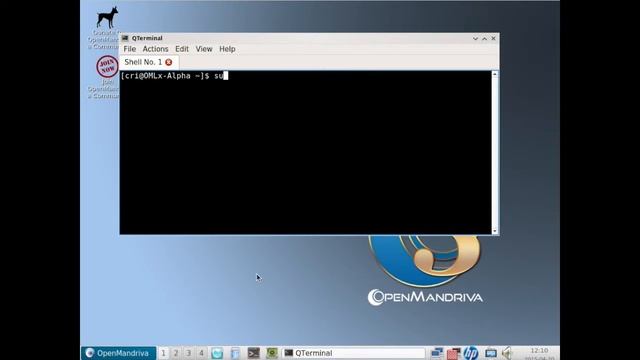640x360 pixels.
Task: Switch to virtual desktop 4
Action: [201, 353]
